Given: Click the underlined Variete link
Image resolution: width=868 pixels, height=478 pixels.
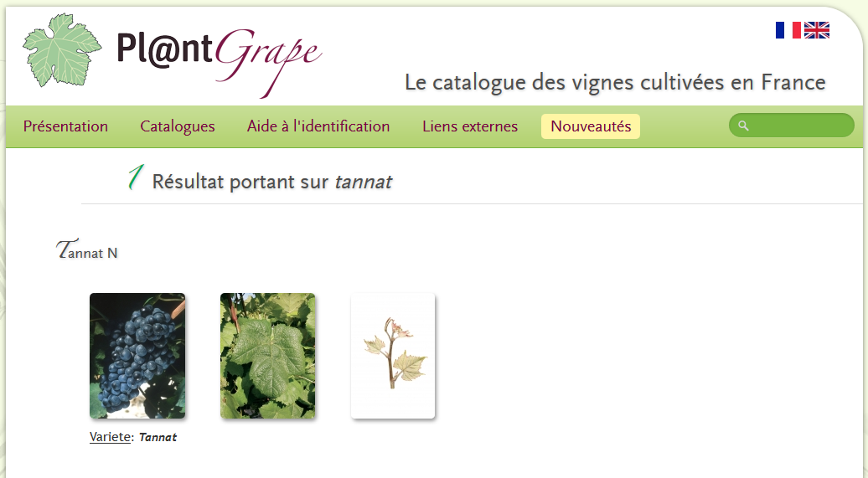Looking at the screenshot, I should click(x=110, y=436).
